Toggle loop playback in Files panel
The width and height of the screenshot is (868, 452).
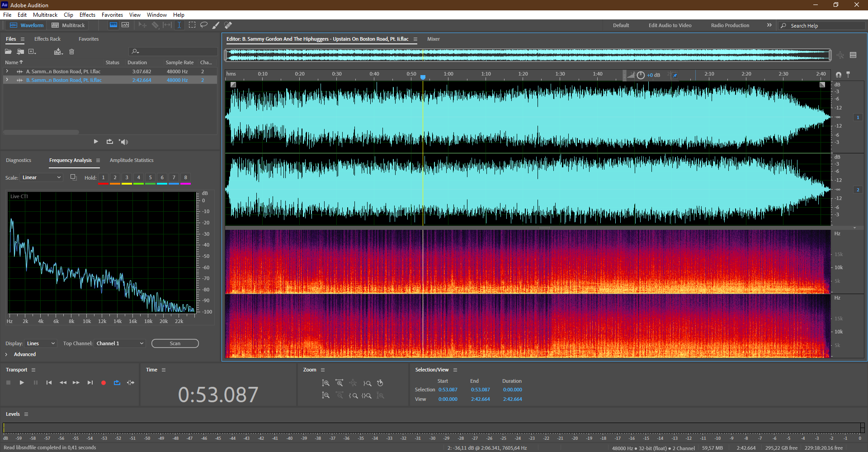pyautogui.click(x=110, y=142)
